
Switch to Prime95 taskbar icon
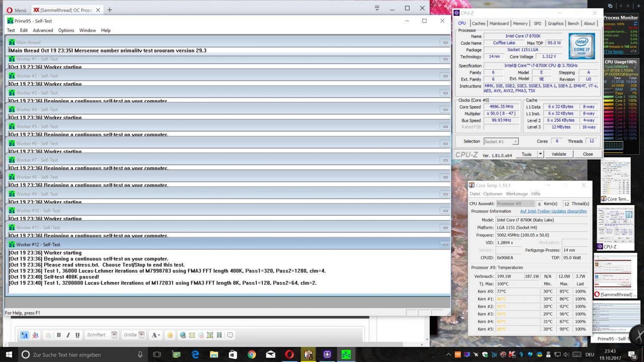(346, 355)
